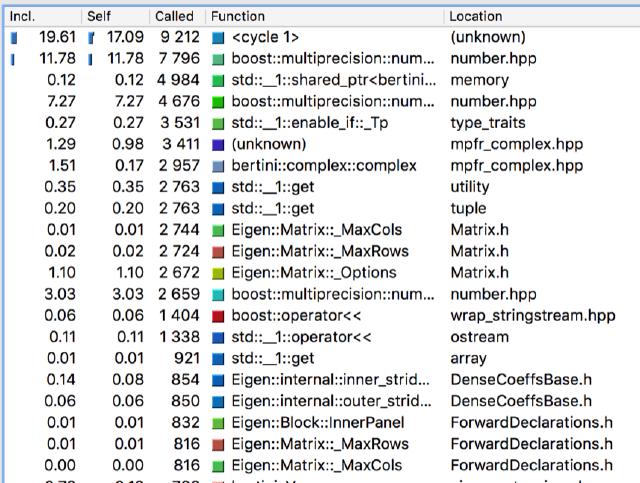Click the 3.03 inclusive cost value

pos(60,294)
